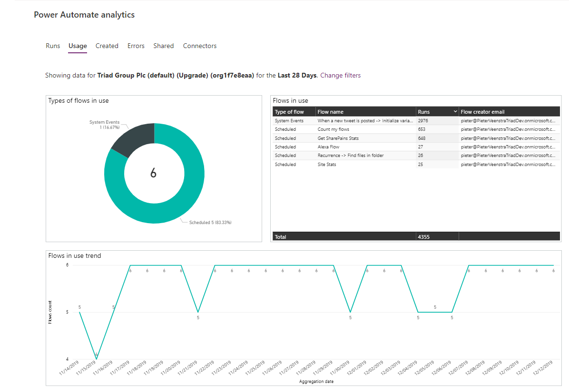Sort by Runs column dropdown arrow
Image resolution: width=569 pixels, height=392 pixels.
coord(455,111)
